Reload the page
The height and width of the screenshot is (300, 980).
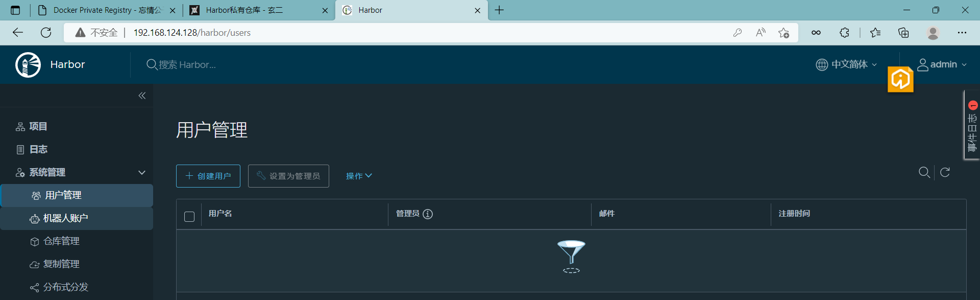point(46,33)
